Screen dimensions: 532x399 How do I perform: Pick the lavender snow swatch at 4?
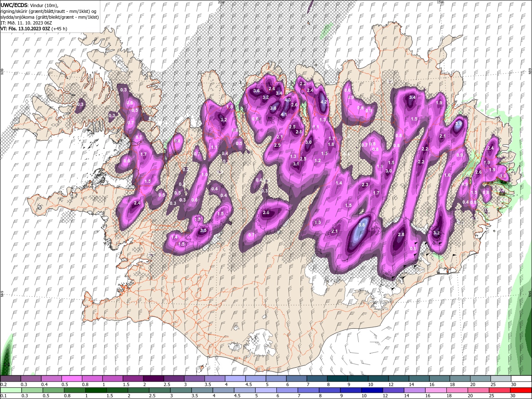(235, 379)
